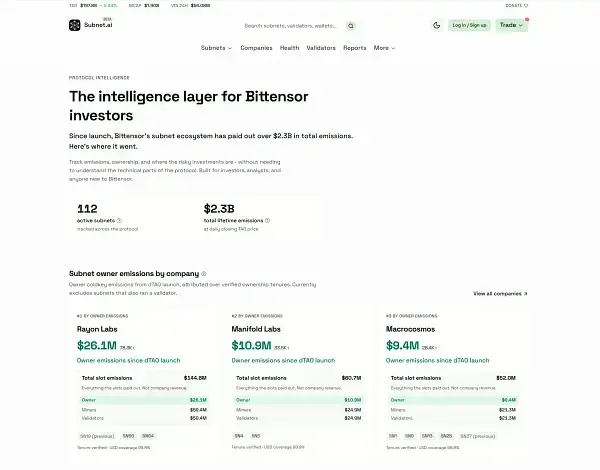Click the red notification dot on Trade
Screen dimensions: 600x470
coord(527,20)
